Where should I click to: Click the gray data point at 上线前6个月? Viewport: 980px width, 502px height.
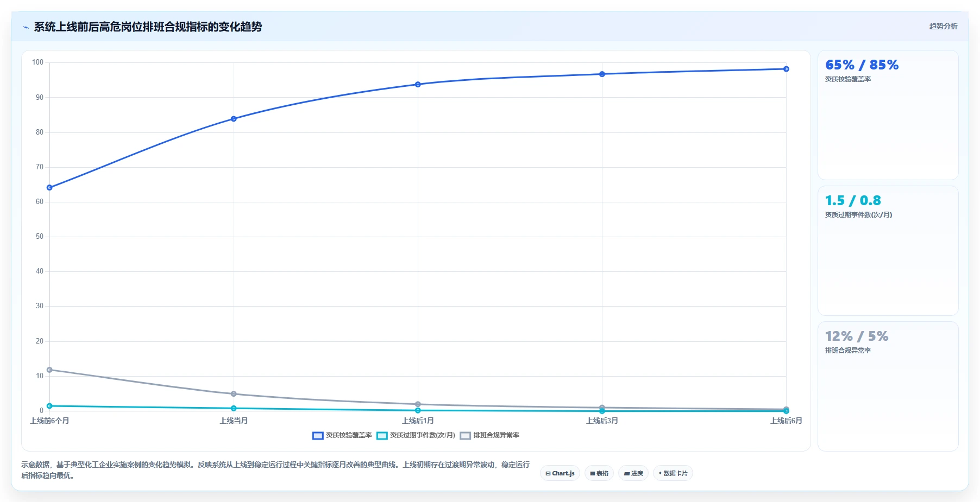[x=49, y=370]
